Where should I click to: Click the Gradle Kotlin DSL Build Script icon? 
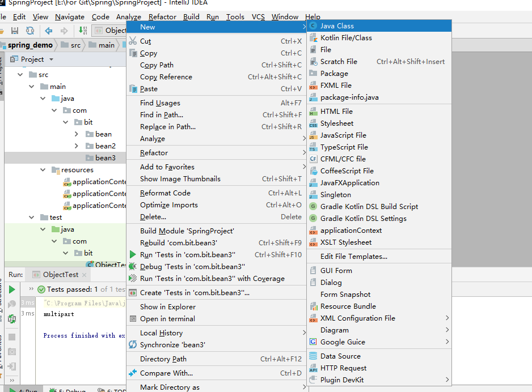313,206
